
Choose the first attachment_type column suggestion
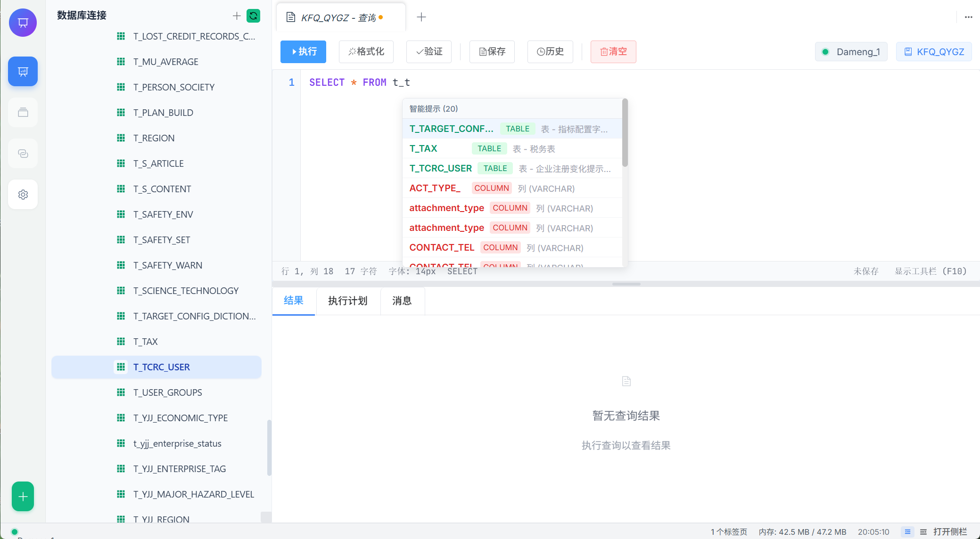(x=512, y=208)
